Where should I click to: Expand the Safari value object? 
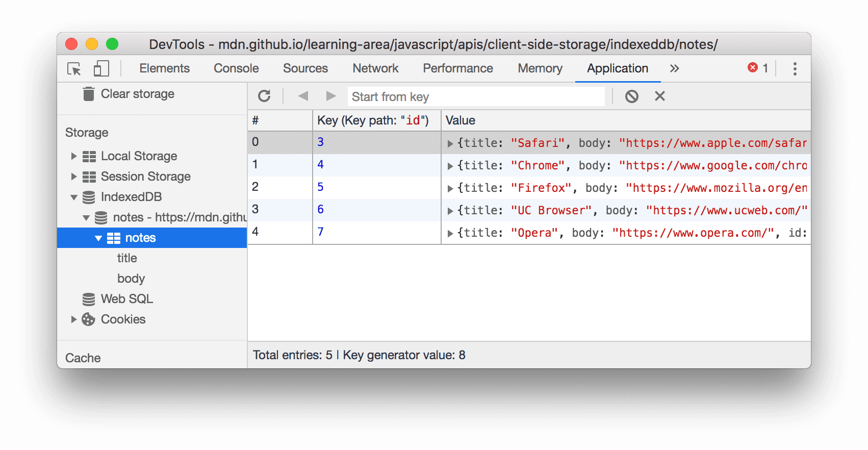point(450,144)
